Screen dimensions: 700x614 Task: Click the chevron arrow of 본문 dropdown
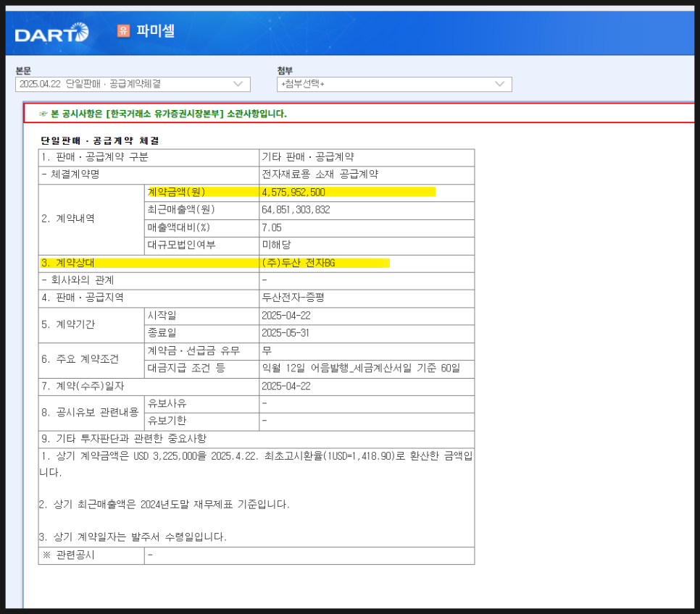click(x=238, y=84)
